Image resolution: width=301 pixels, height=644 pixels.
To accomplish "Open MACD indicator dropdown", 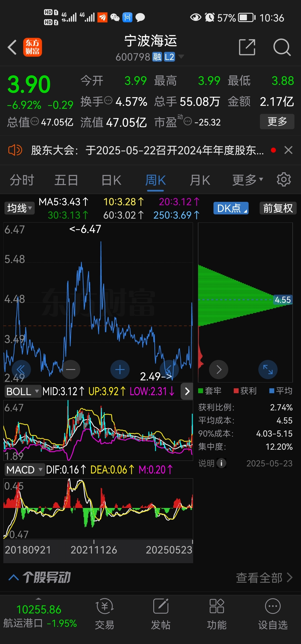I will click(25, 470).
